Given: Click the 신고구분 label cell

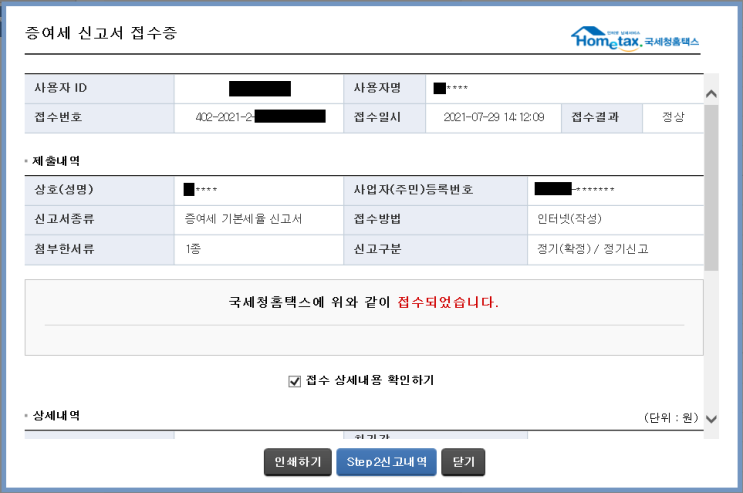Looking at the screenshot, I should pyautogui.click(x=435, y=249).
